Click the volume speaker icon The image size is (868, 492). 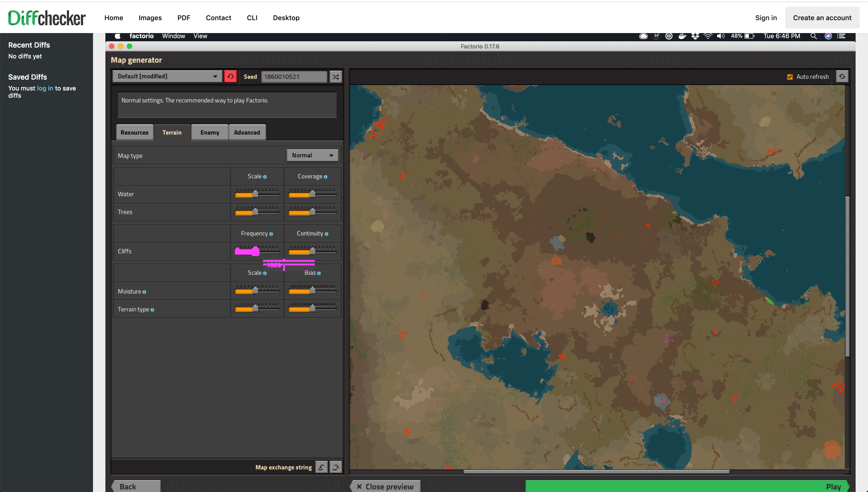(x=720, y=36)
